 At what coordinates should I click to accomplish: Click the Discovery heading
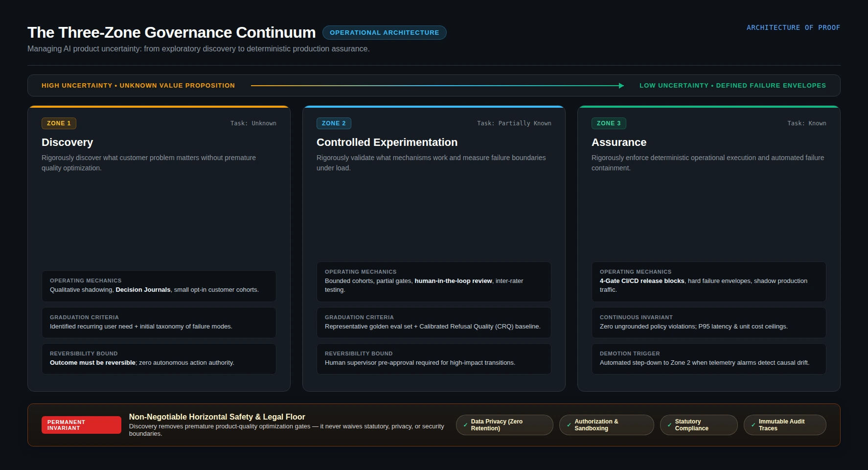tap(67, 142)
